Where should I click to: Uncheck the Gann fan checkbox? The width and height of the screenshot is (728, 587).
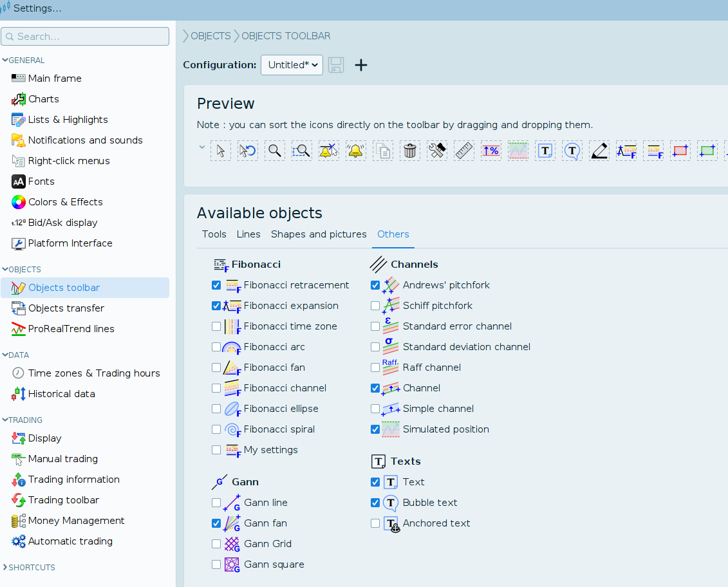coord(216,523)
